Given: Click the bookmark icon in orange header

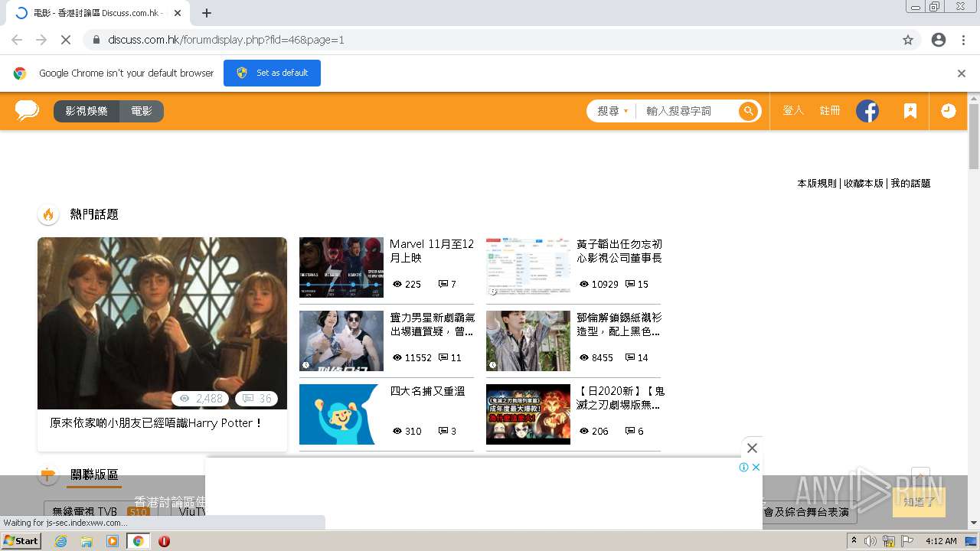Looking at the screenshot, I should 910,111.
